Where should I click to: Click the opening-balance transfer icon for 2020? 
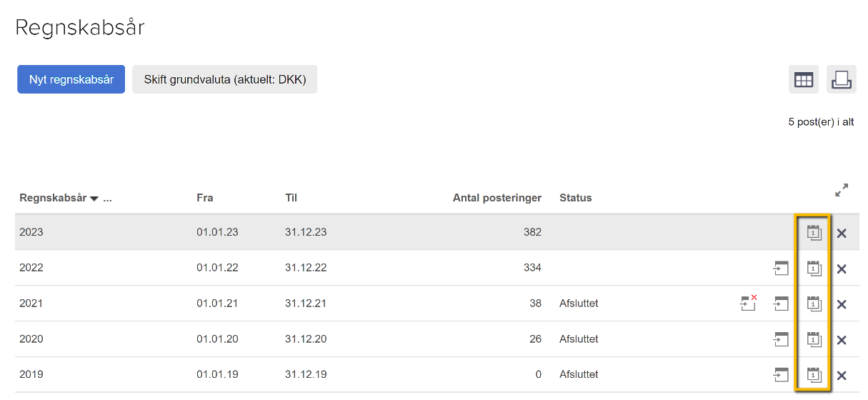(x=780, y=339)
